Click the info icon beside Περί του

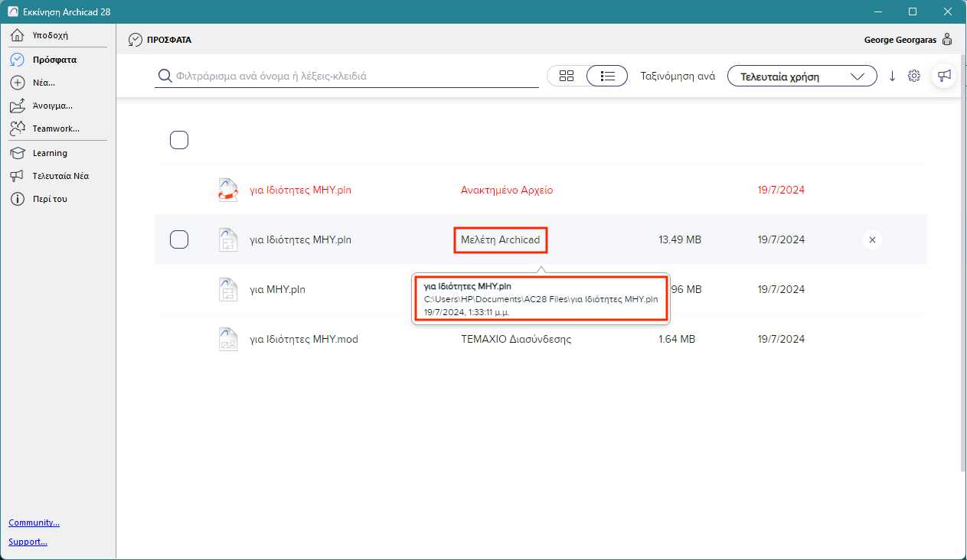(17, 199)
